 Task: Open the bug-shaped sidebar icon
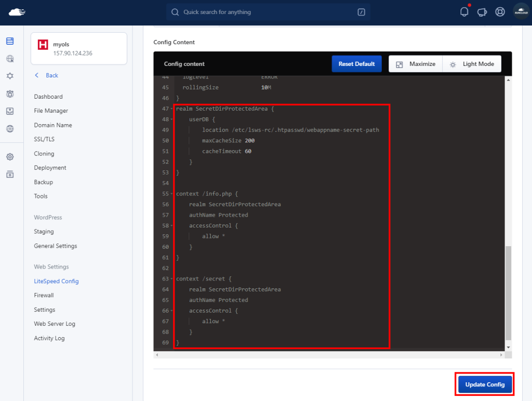tap(10, 76)
